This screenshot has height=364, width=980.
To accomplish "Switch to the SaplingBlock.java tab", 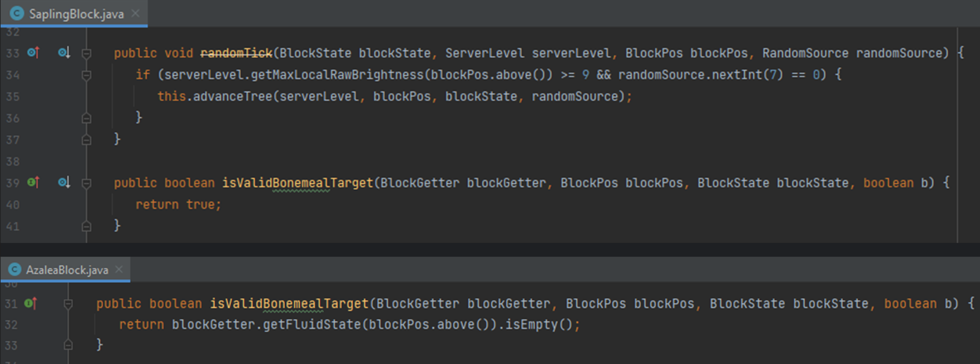I will [x=76, y=14].
